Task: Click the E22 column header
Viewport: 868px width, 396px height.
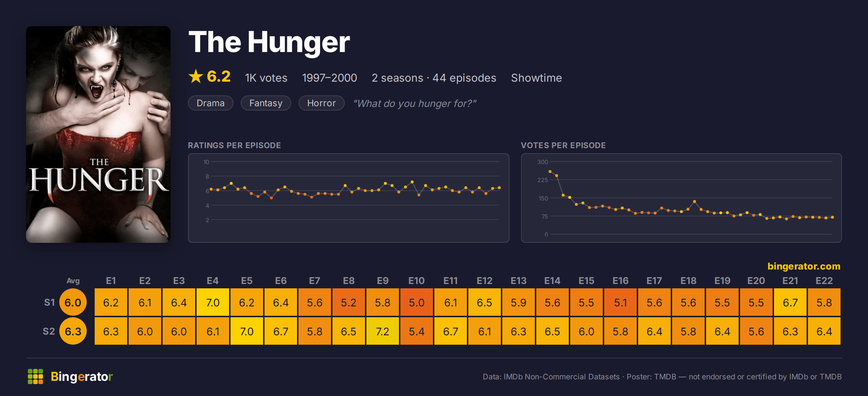Action: click(824, 281)
